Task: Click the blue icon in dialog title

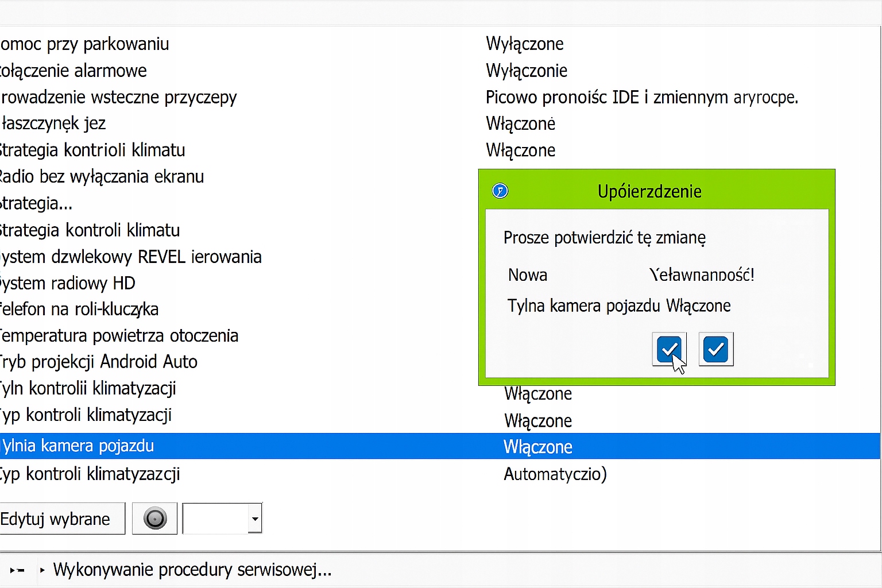Action: coord(500,191)
